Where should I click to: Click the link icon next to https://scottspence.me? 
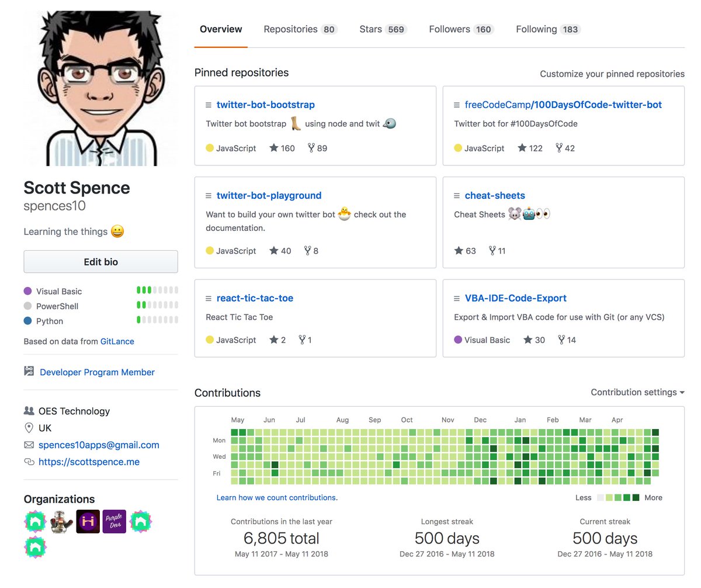[28, 462]
